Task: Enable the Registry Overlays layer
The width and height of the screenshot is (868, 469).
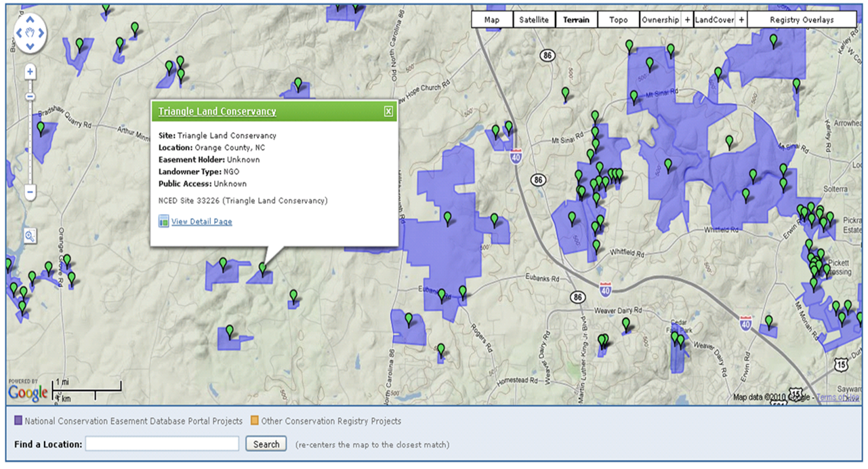Action: tap(802, 20)
